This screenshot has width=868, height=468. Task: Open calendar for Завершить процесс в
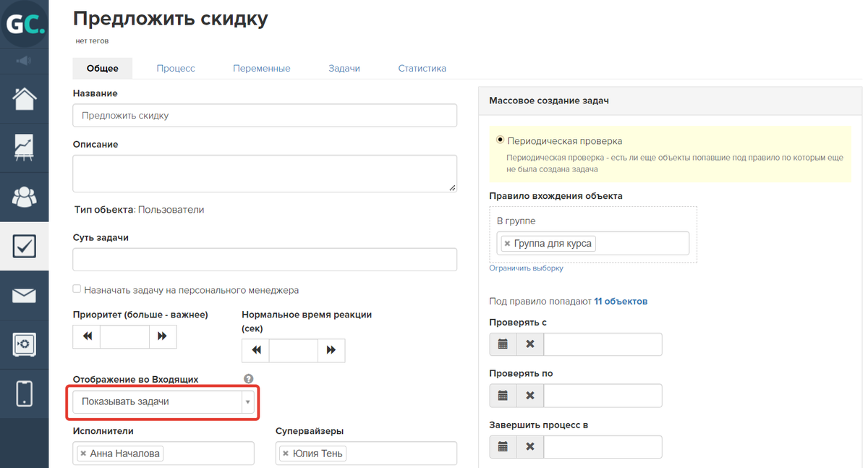click(x=503, y=447)
